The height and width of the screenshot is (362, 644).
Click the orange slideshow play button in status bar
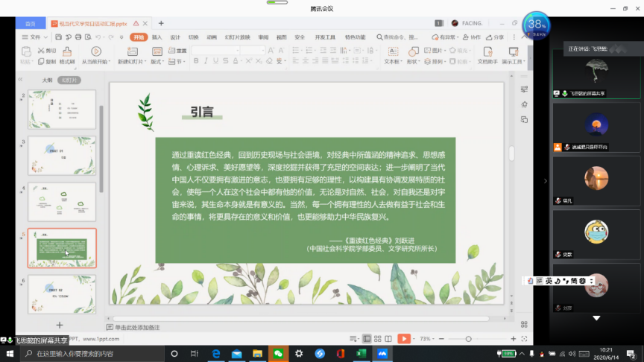(403, 339)
